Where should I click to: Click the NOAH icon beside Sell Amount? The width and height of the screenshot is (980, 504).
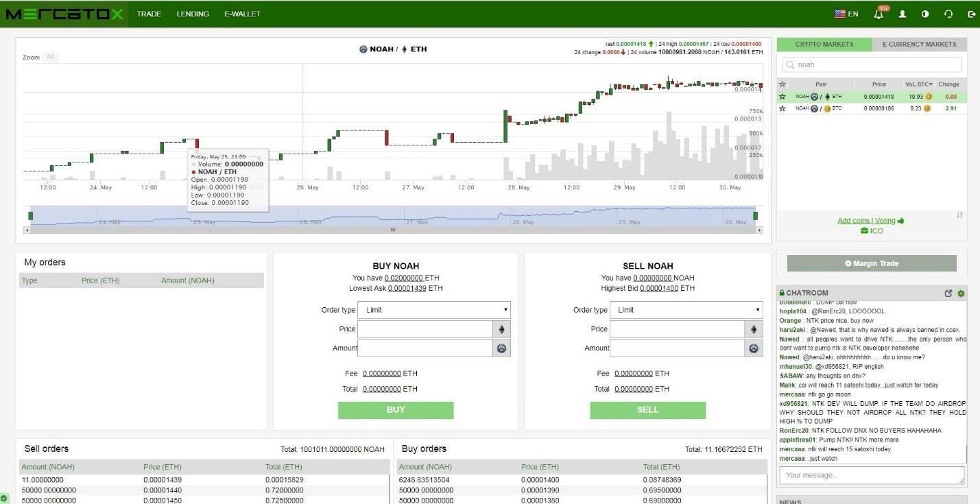(754, 348)
